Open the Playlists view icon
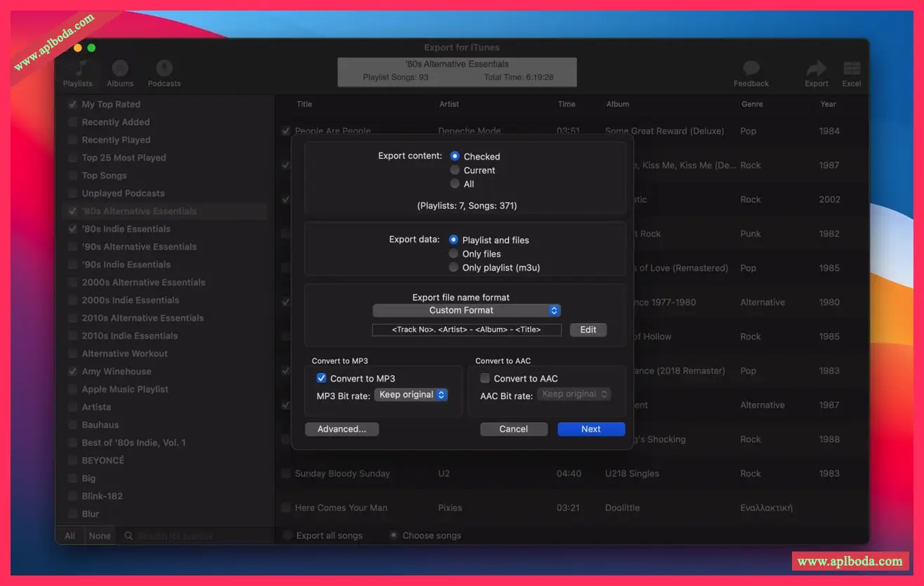Screen dimensions: 924x586 click(78, 69)
